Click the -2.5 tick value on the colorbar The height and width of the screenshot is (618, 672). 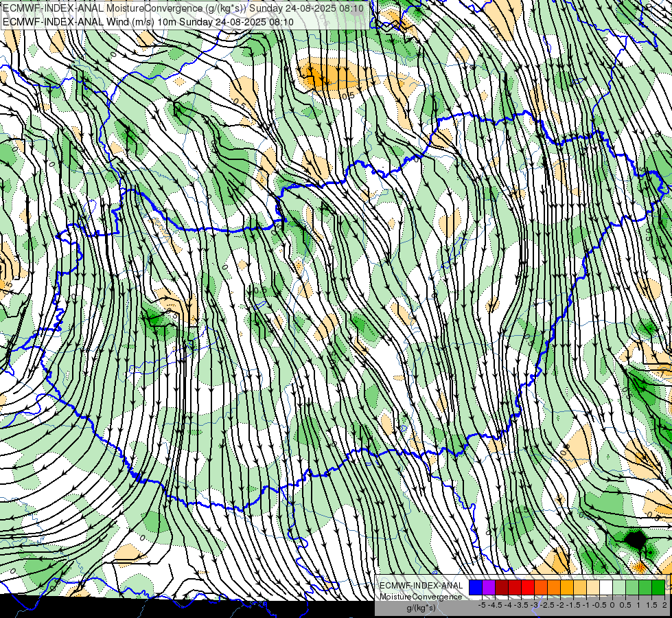(547, 605)
